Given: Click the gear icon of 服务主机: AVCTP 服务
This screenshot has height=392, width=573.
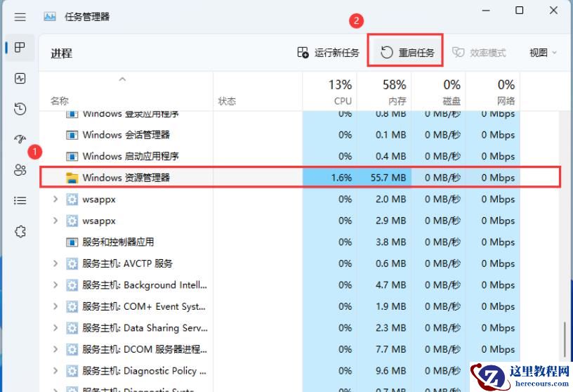Looking at the screenshot, I should (x=72, y=263).
